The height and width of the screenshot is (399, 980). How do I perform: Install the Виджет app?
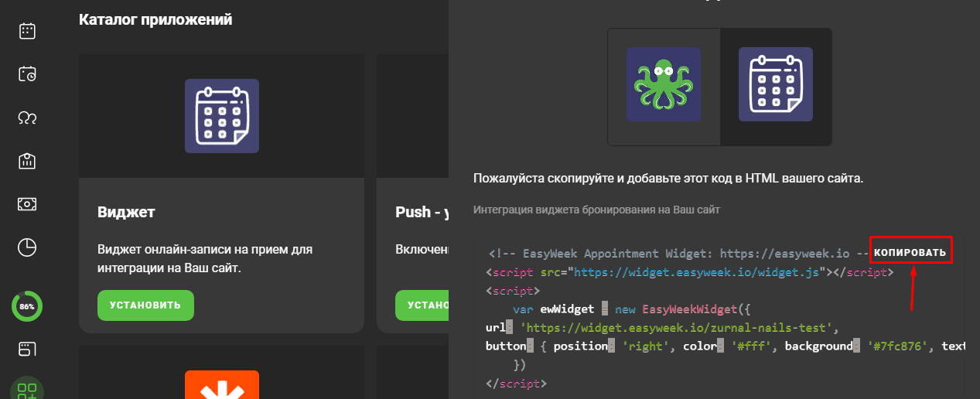click(x=145, y=305)
